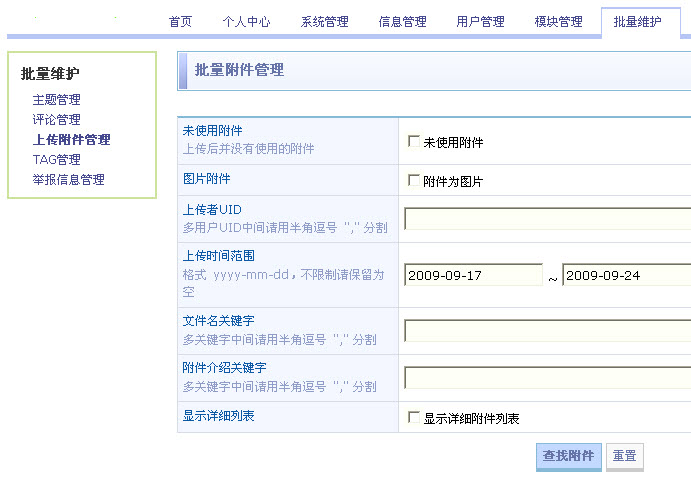Image resolution: width=691 pixels, height=478 pixels.
Task: Click hint text 上传后并没有使用的附件
Action: coord(249,149)
